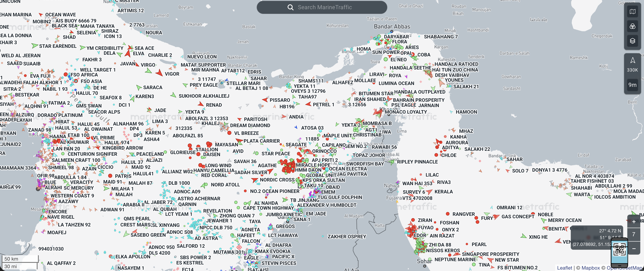Image resolution: width=644 pixels, height=271 pixels.
Task: Select the red vessel marker for SOLO 7
Action: point(507,171)
